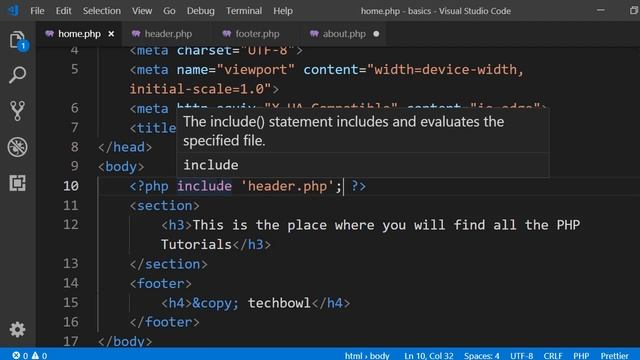Click the '<footer>' tag on line 14
Screen dimensions: 640x360
click(160, 283)
